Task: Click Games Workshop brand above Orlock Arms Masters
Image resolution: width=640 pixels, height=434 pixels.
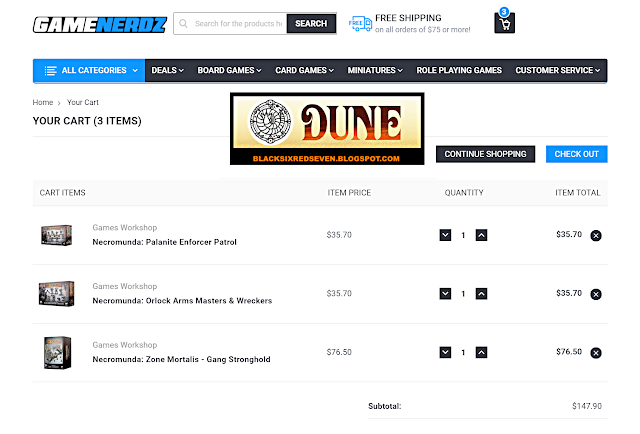Action: click(x=124, y=287)
